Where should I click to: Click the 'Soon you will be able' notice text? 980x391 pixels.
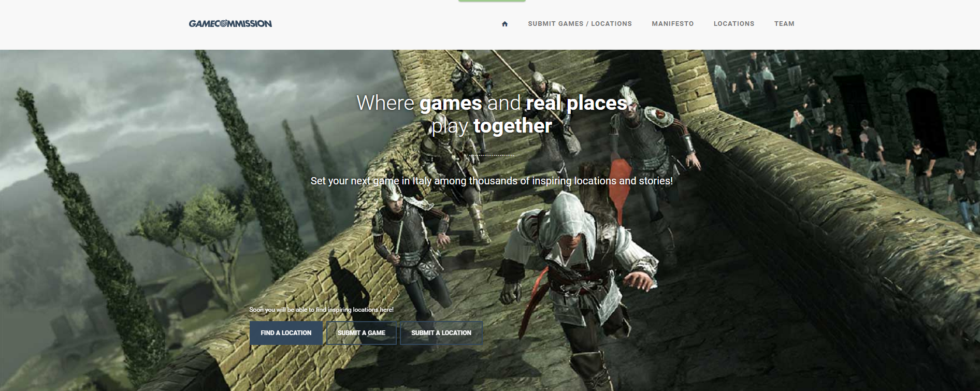pos(321,310)
